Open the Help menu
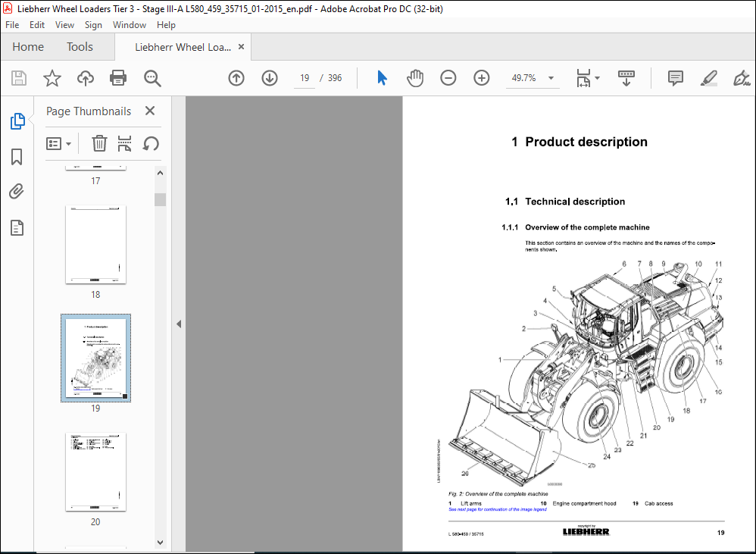The image size is (756, 554). pos(166,25)
